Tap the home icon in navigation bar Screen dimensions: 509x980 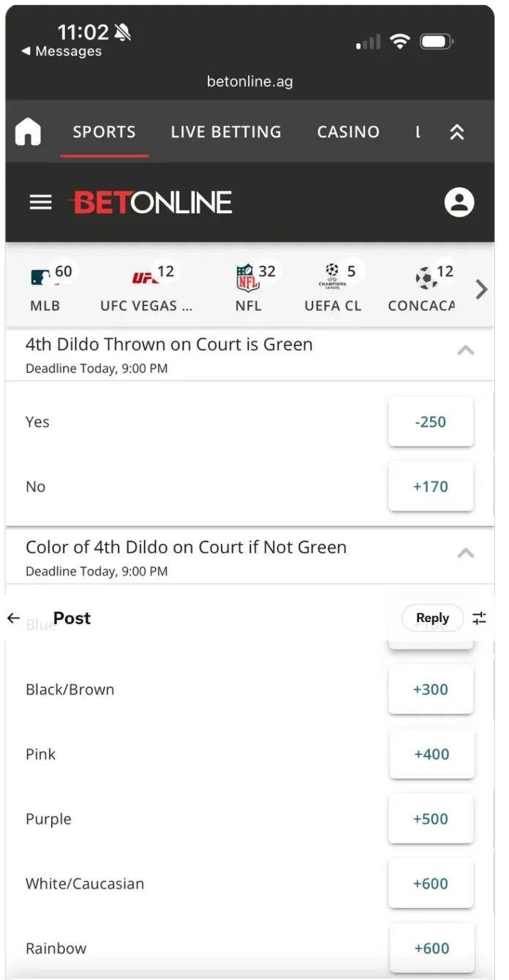[x=28, y=132]
